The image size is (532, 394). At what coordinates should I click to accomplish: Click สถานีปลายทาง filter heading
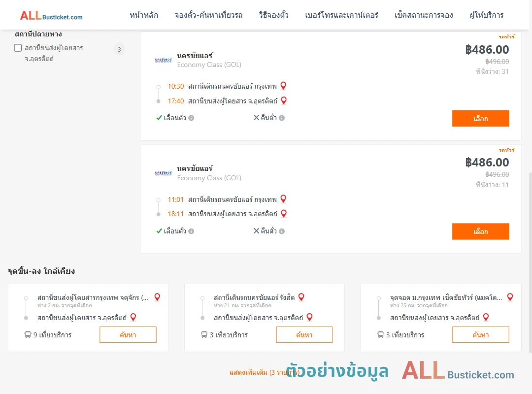tap(38, 34)
